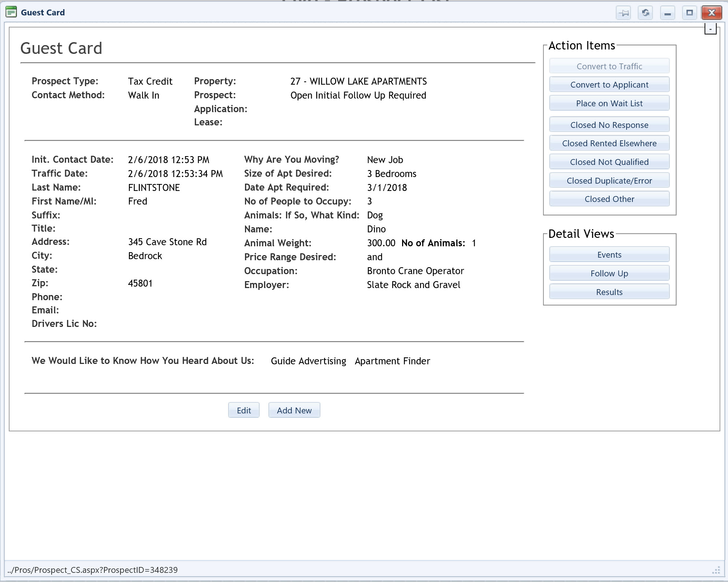Choose Closed Not Qualified
728x582 pixels.
tap(609, 162)
